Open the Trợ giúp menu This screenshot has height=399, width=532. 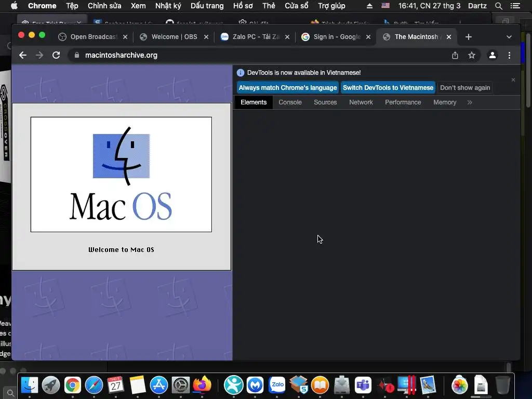click(331, 6)
